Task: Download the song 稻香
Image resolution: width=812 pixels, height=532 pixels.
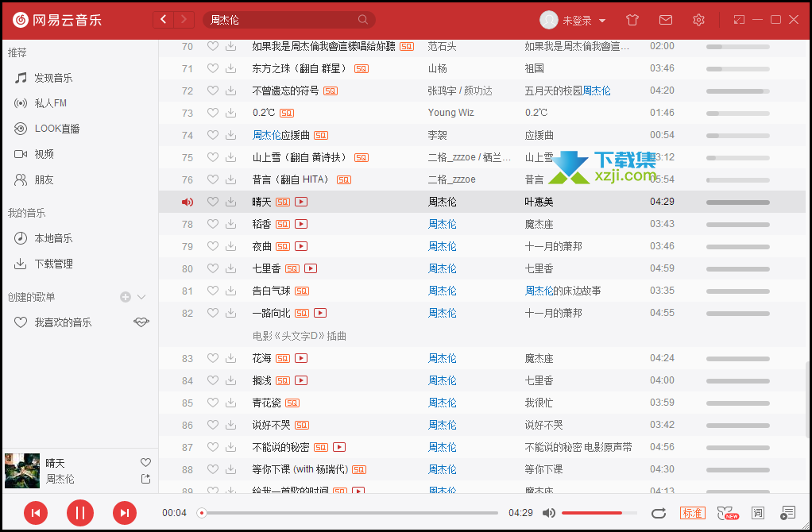Action: click(x=231, y=224)
